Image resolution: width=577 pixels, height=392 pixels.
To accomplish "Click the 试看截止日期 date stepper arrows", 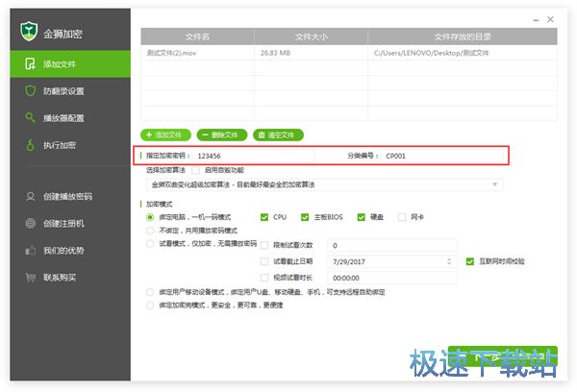I will (449, 261).
